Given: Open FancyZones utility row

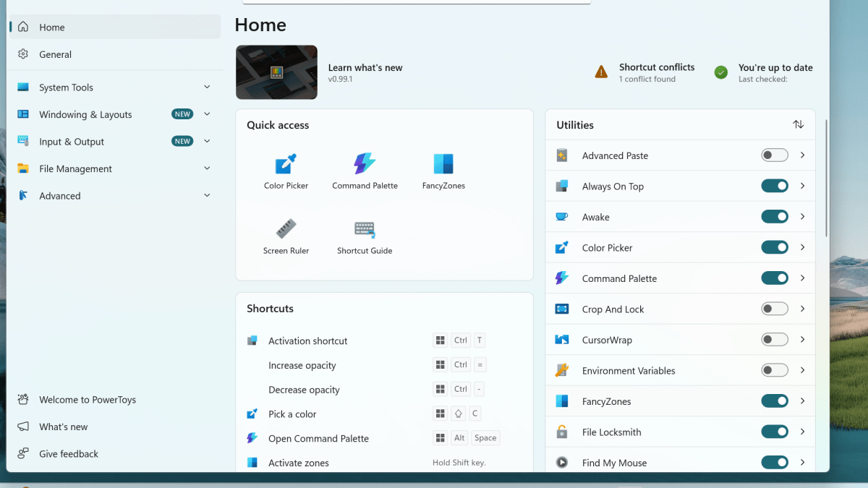Looking at the screenshot, I should pos(681,401).
